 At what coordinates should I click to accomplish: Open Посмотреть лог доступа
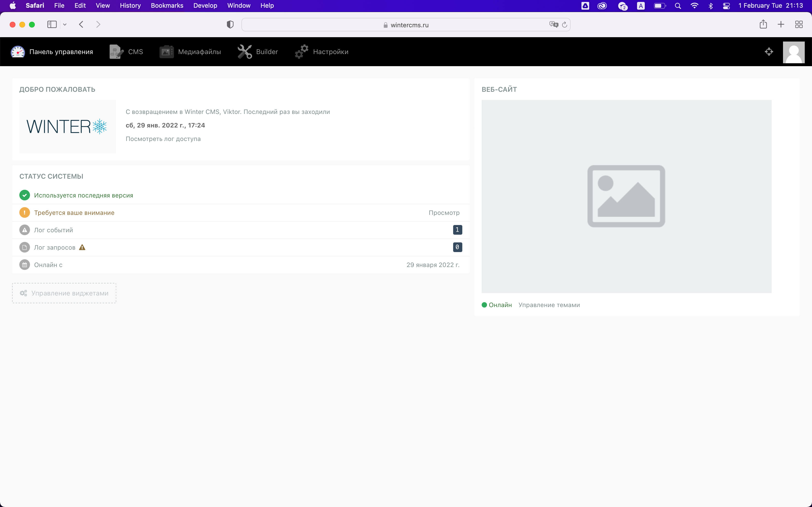[x=163, y=139]
